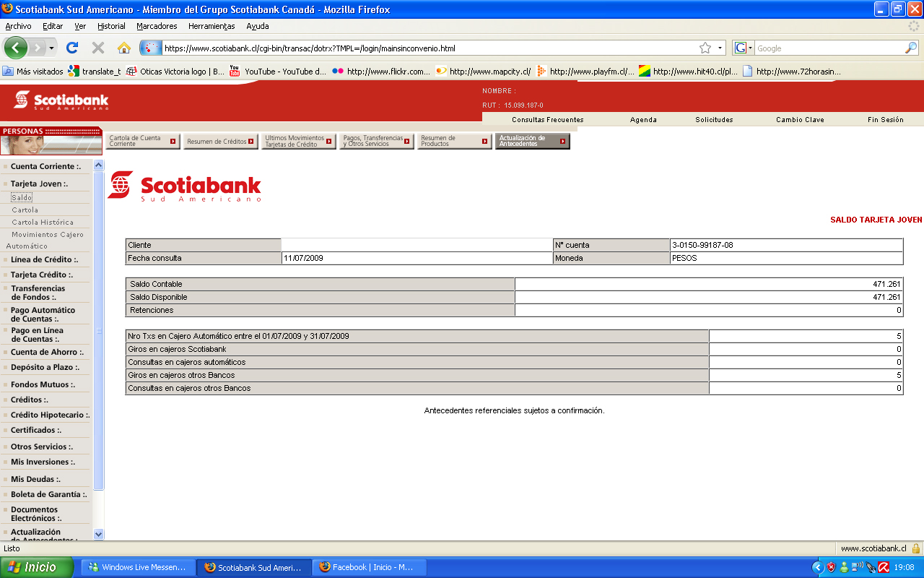
Task: Open the address bar history dropdown arrow
Action: pyautogui.click(x=720, y=48)
